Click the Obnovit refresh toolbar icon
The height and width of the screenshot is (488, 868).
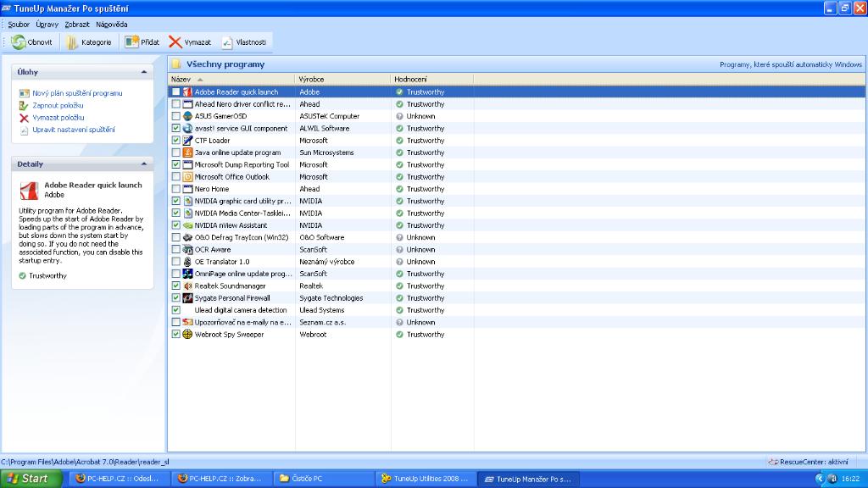click(x=19, y=42)
